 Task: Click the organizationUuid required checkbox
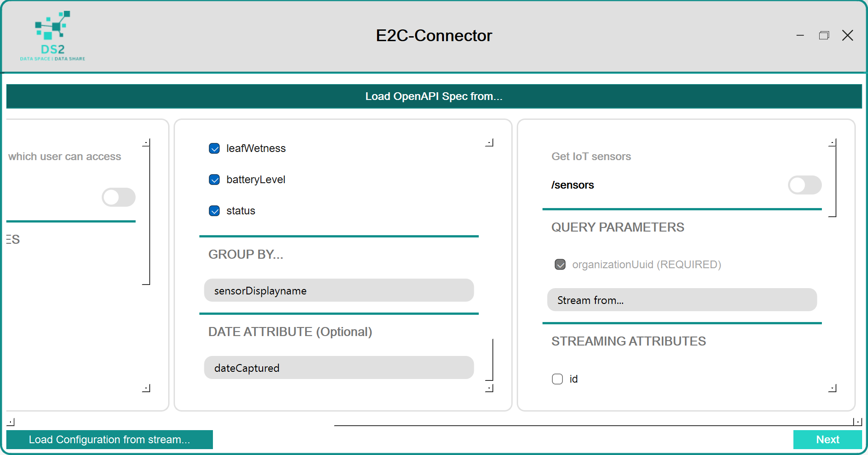coord(560,265)
